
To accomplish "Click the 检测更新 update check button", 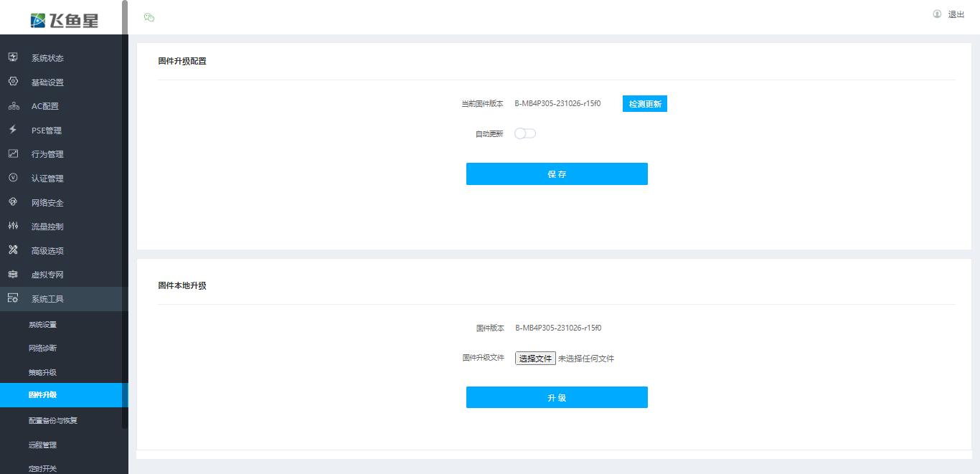I will (644, 103).
